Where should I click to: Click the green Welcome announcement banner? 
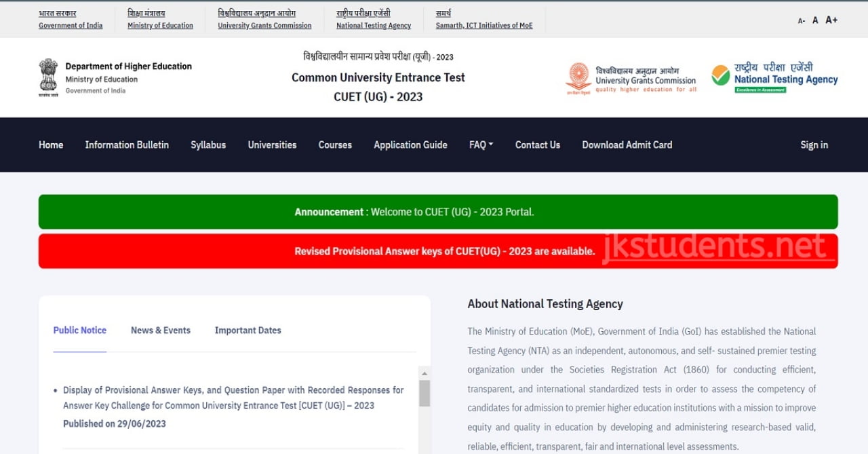(438, 212)
